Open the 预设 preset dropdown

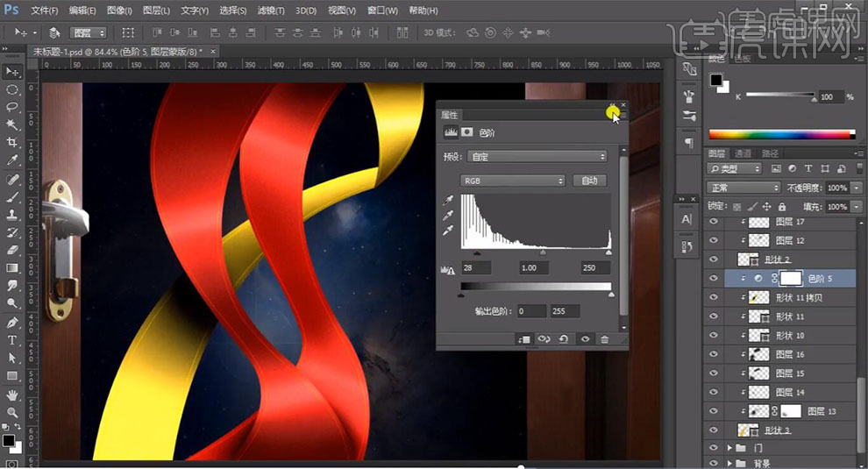pos(537,156)
